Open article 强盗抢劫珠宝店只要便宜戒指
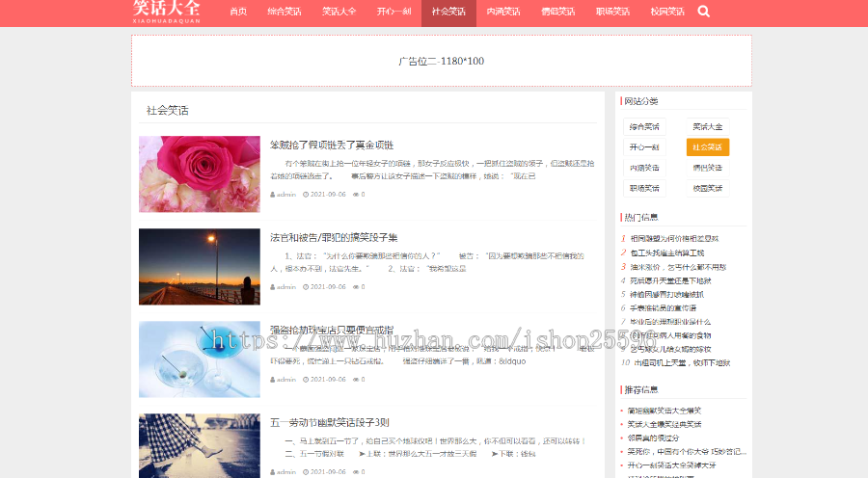Viewport: 868px width, 478px height. [332, 330]
